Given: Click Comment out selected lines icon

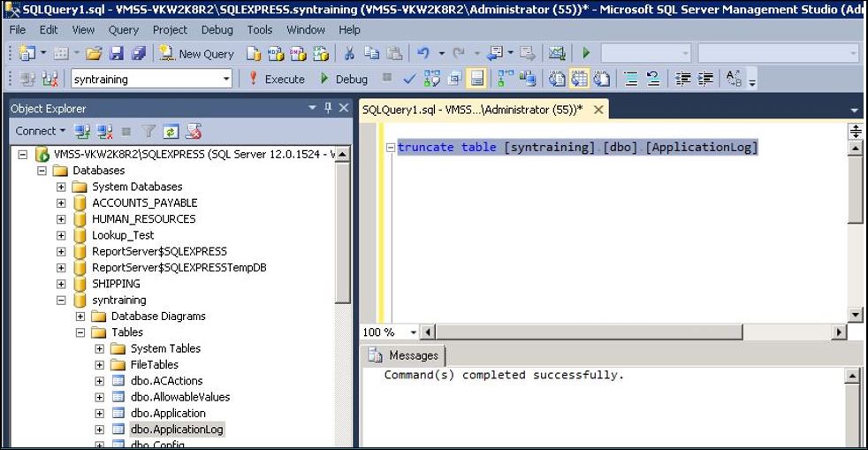Looking at the screenshot, I should (x=631, y=80).
